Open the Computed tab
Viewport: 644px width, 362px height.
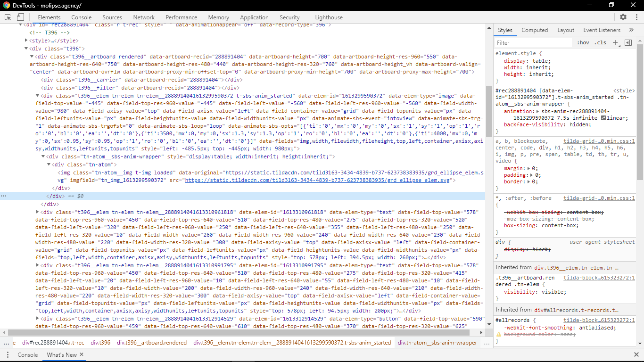tap(535, 30)
